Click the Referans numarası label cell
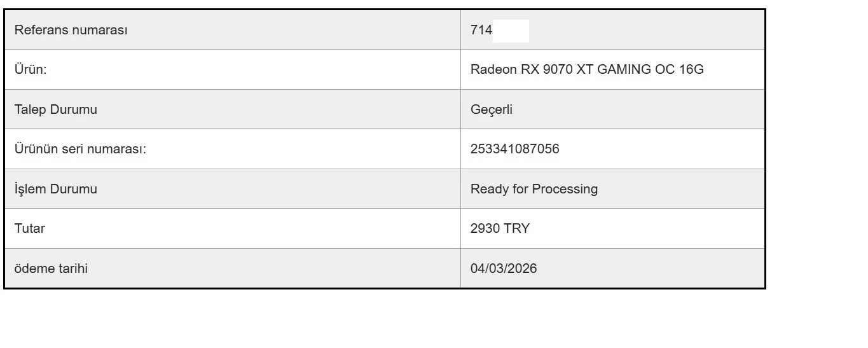The image size is (868, 348). coord(233,30)
